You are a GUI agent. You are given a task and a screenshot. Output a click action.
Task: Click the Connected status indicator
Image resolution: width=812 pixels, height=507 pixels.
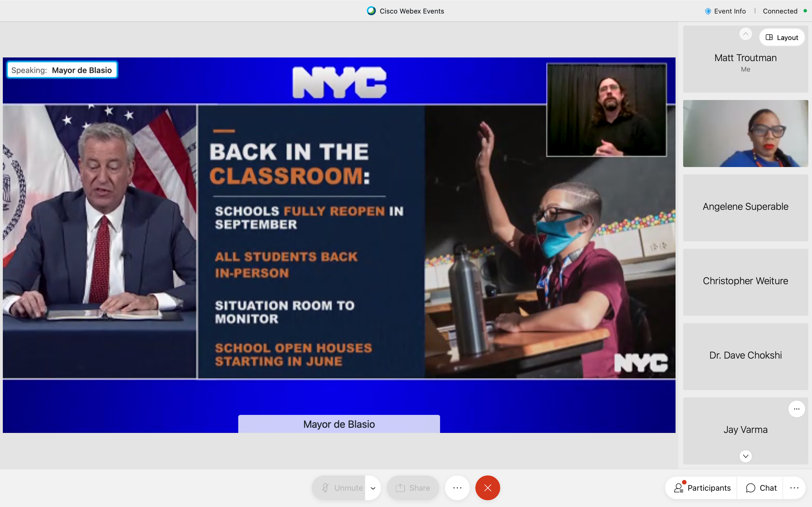tap(780, 11)
